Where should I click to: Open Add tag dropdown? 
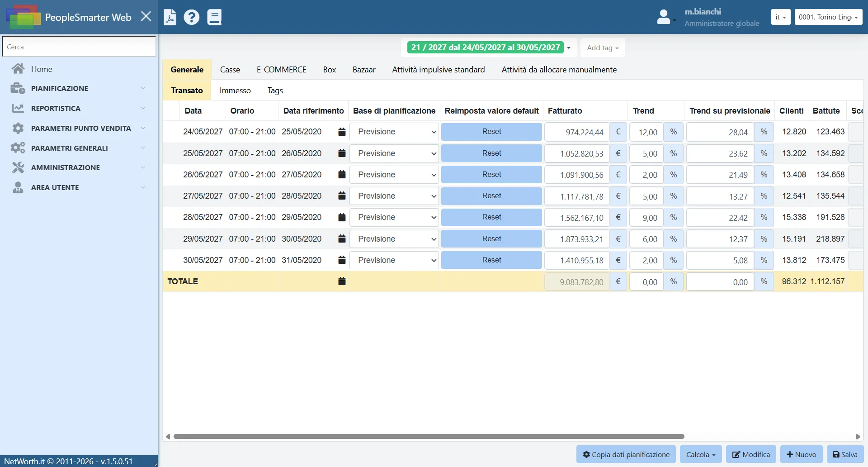(603, 48)
